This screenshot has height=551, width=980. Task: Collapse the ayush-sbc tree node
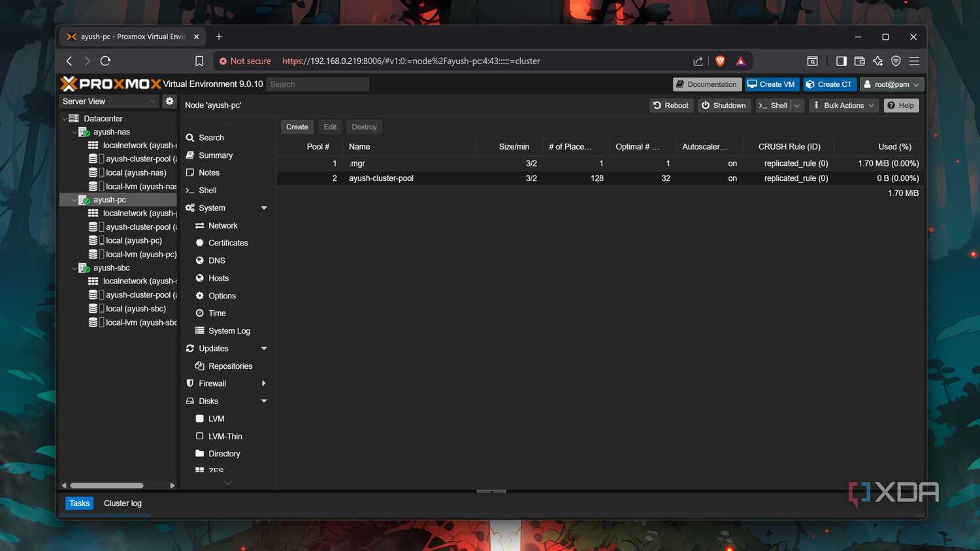[x=74, y=268]
